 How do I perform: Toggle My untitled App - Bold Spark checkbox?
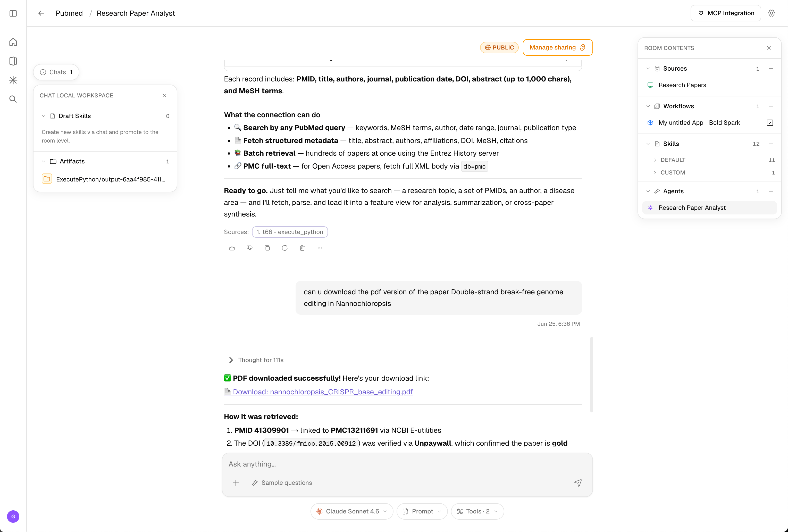pyautogui.click(x=770, y=123)
